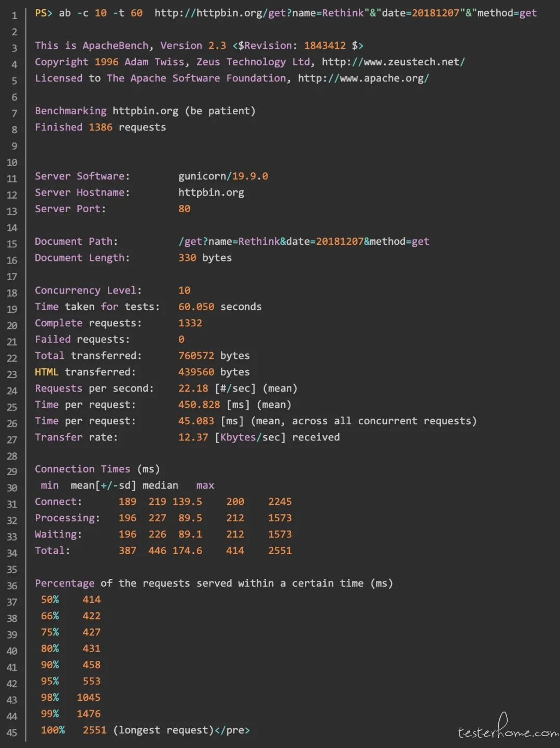Click the Document Path value
Image resolution: width=560 pixels, height=748 pixels.
(304, 241)
